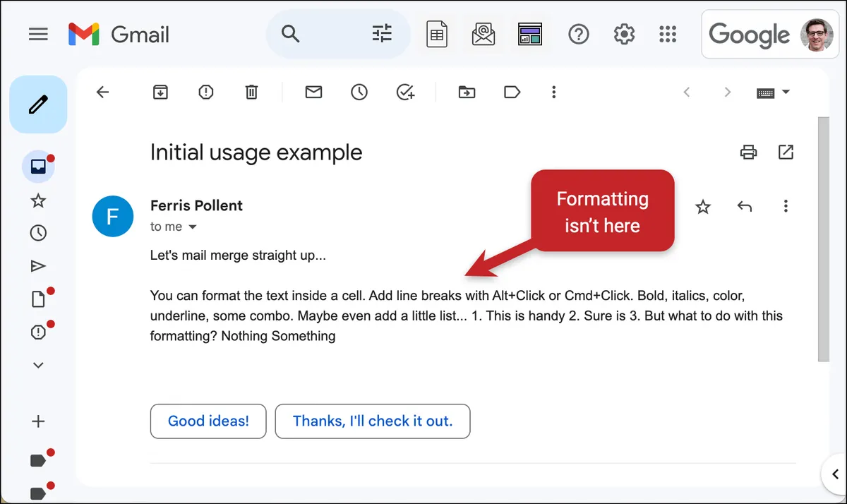Screen dimensions: 847x504
Task: Go to the newer message chevron
Action: pyautogui.click(x=687, y=92)
